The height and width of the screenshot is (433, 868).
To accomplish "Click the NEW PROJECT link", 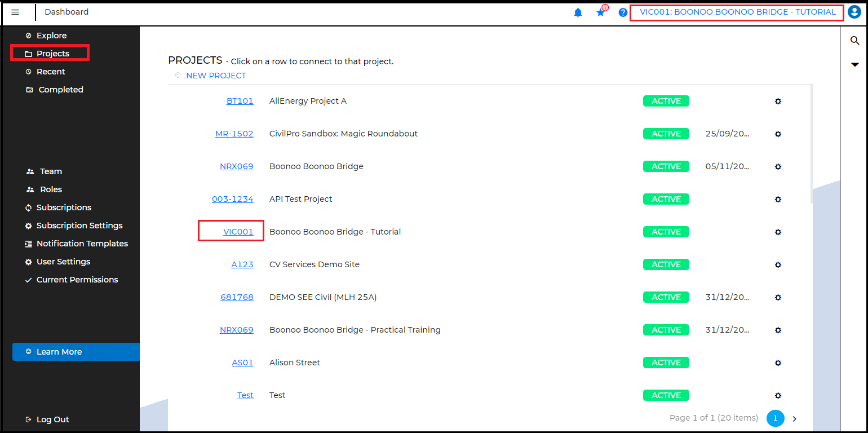I will [x=215, y=76].
